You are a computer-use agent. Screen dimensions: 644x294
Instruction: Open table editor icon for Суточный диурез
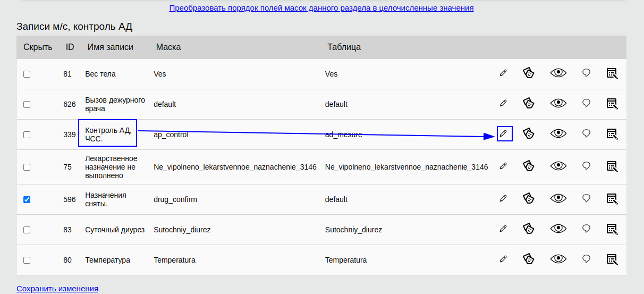[x=612, y=229]
